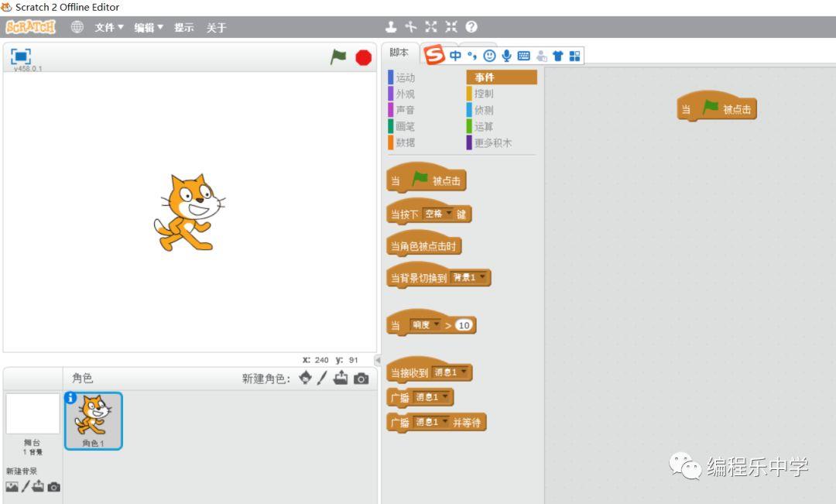Click the red stop button

pos(364,57)
